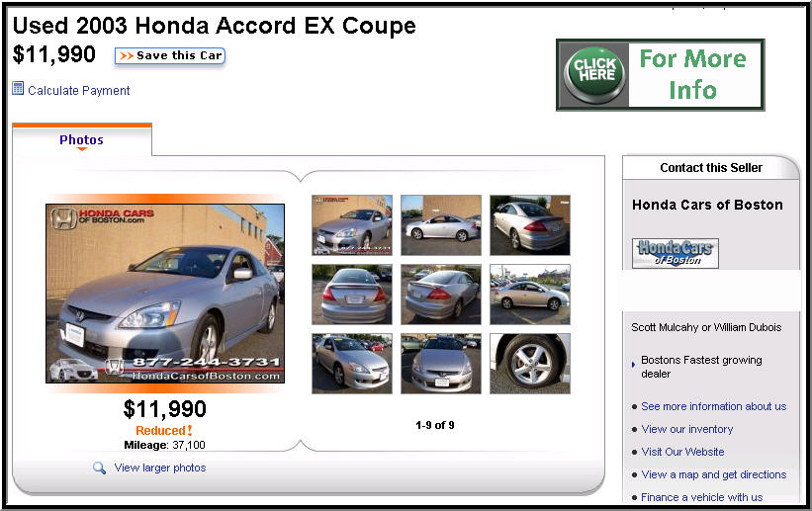
Task: Click the magnifying glass icon for larger photos
Action: pos(99,468)
